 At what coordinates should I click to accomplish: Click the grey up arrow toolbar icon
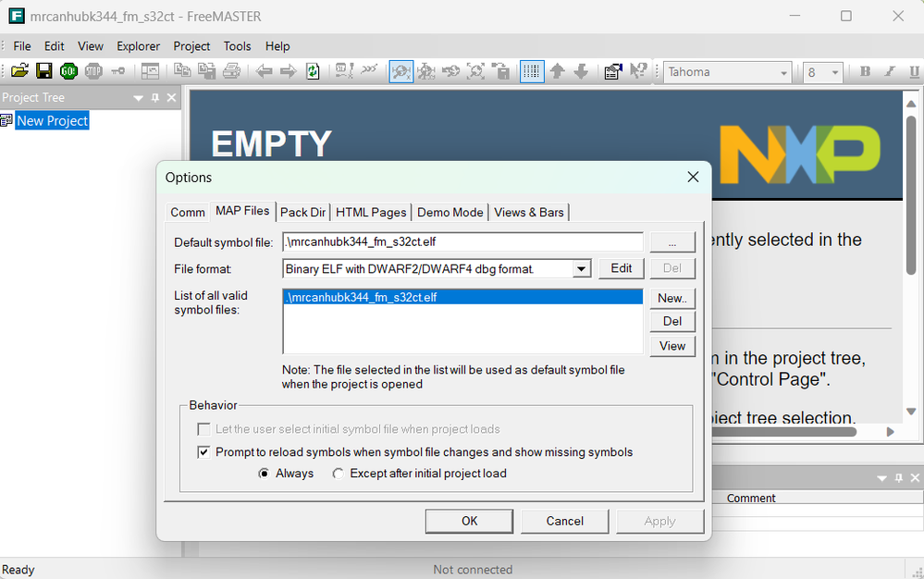point(557,72)
